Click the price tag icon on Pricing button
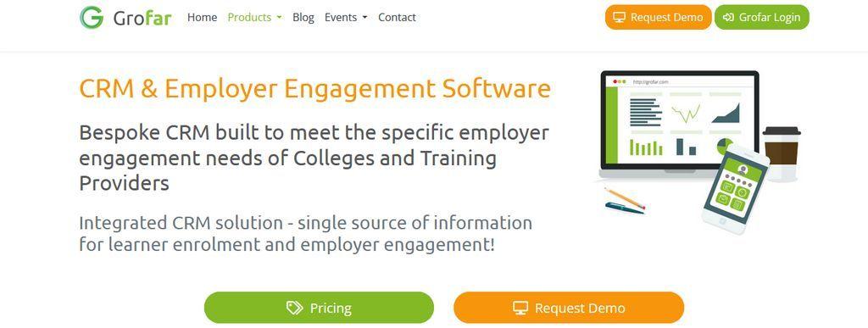This screenshot has height=328, width=868. pyautogui.click(x=294, y=308)
